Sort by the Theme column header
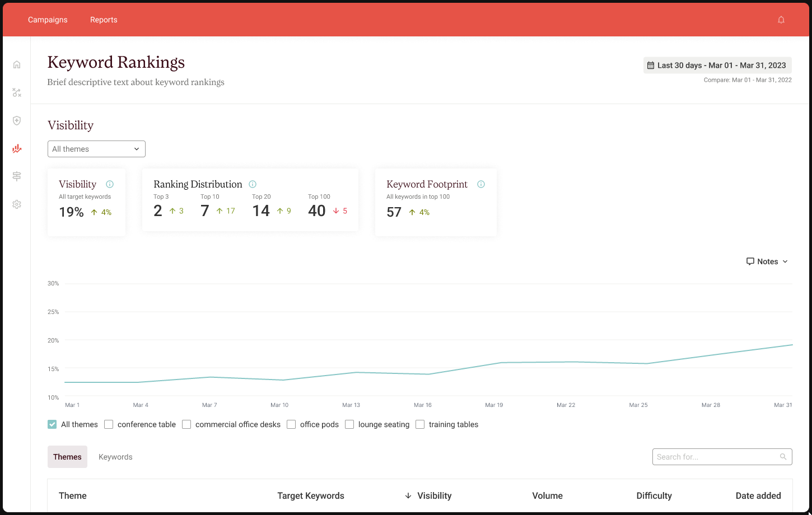 pos(73,495)
